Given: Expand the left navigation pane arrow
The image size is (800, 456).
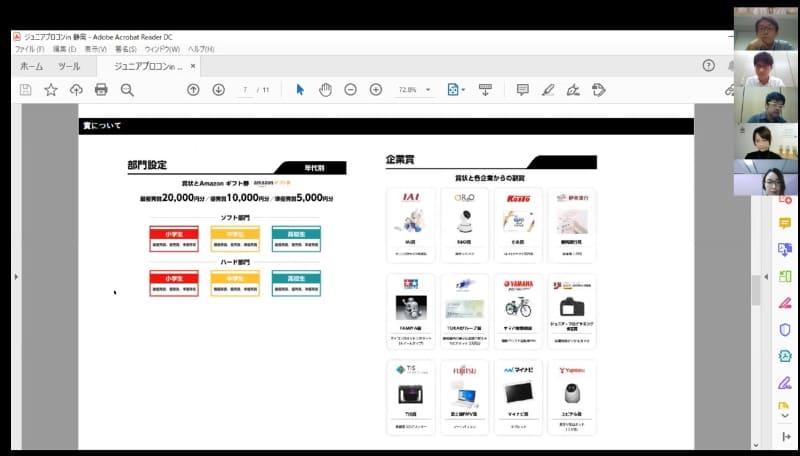Looking at the screenshot, I should pyautogui.click(x=16, y=276).
